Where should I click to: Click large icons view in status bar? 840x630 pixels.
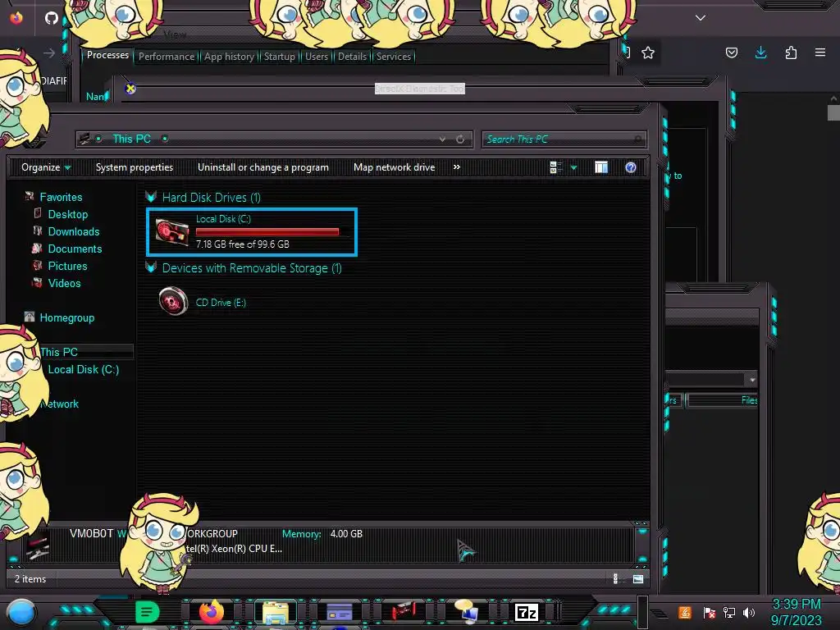point(638,578)
